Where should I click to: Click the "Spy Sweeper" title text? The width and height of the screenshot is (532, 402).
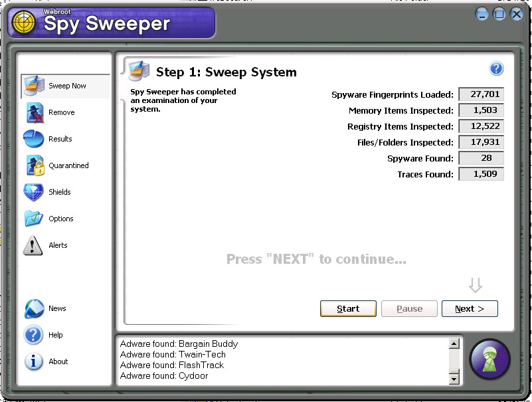(107, 24)
